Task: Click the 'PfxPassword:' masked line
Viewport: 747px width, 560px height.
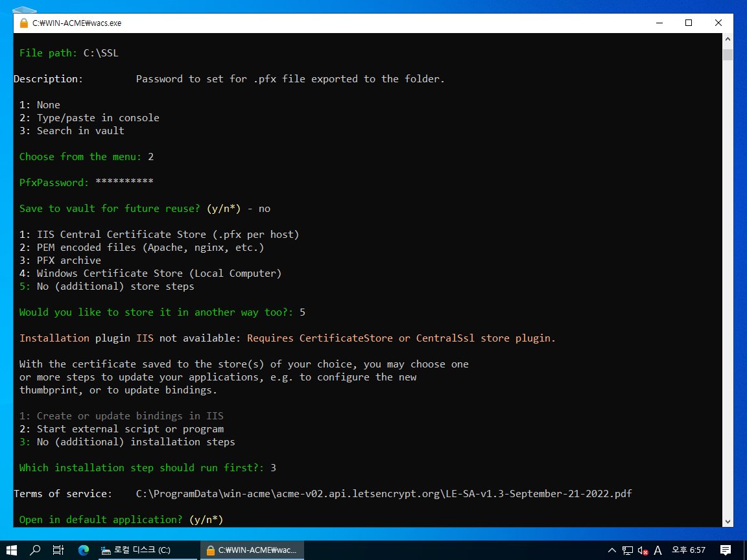Action: pyautogui.click(x=86, y=182)
